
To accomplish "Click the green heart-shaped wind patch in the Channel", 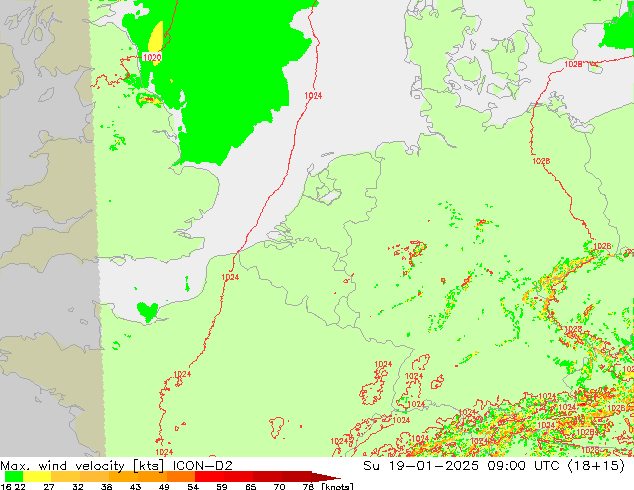I will pos(147,311).
